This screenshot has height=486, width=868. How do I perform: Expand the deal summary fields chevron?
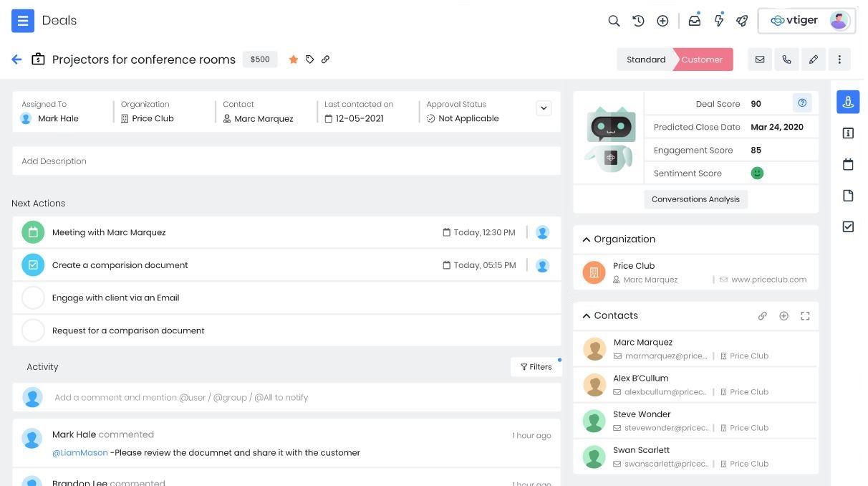[544, 108]
